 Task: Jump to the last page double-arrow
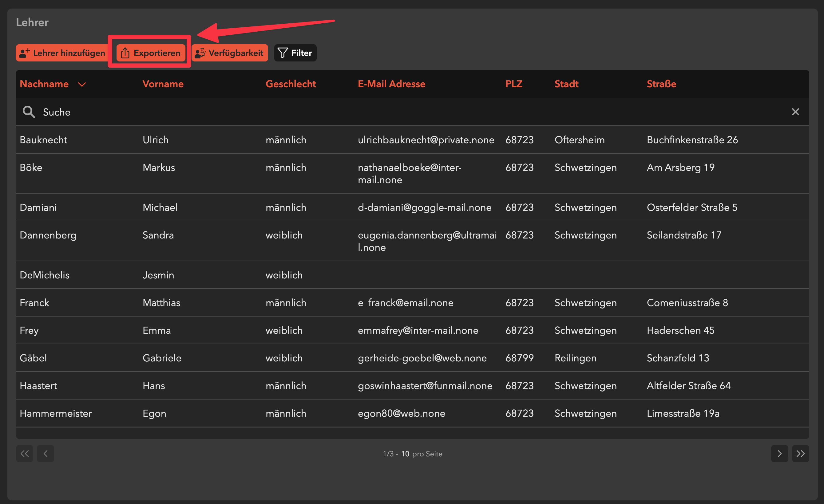pos(800,454)
